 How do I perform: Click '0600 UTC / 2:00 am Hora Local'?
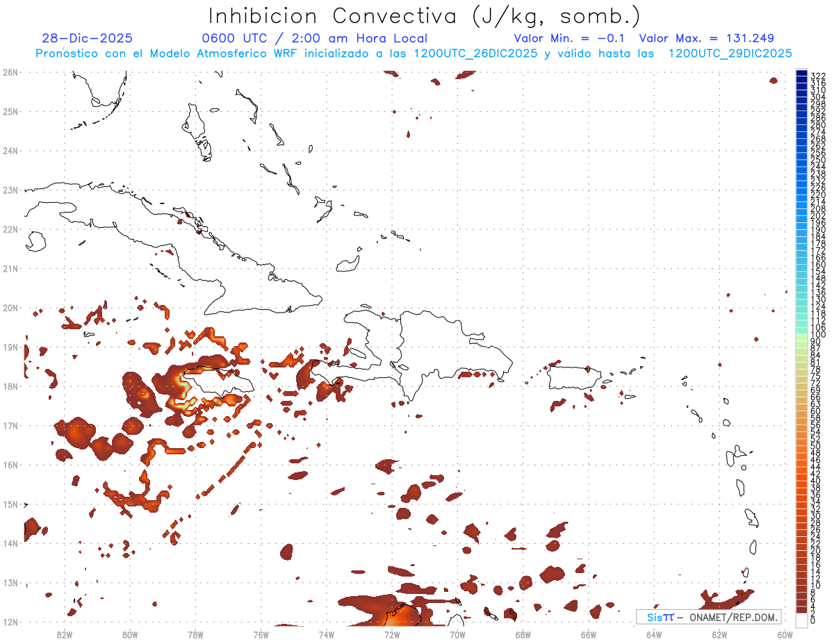[x=314, y=39]
